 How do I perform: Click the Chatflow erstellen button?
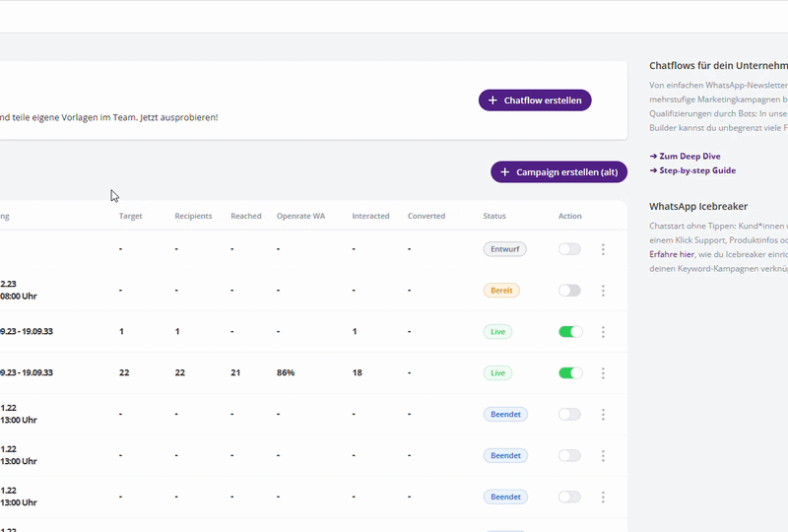[535, 100]
